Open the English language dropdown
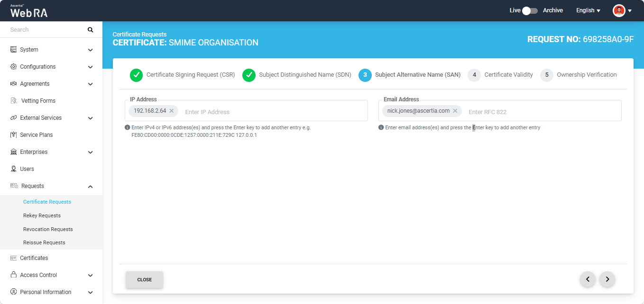 (x=588, y=10)
